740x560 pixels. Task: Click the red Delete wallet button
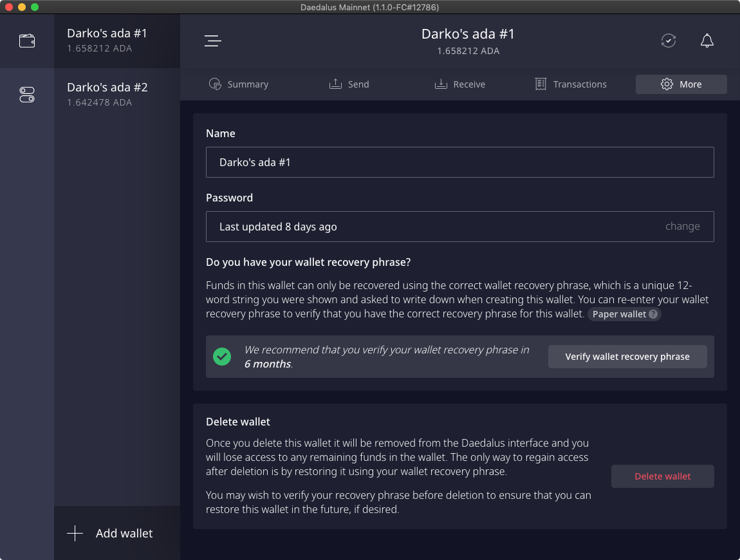[662, 476]
